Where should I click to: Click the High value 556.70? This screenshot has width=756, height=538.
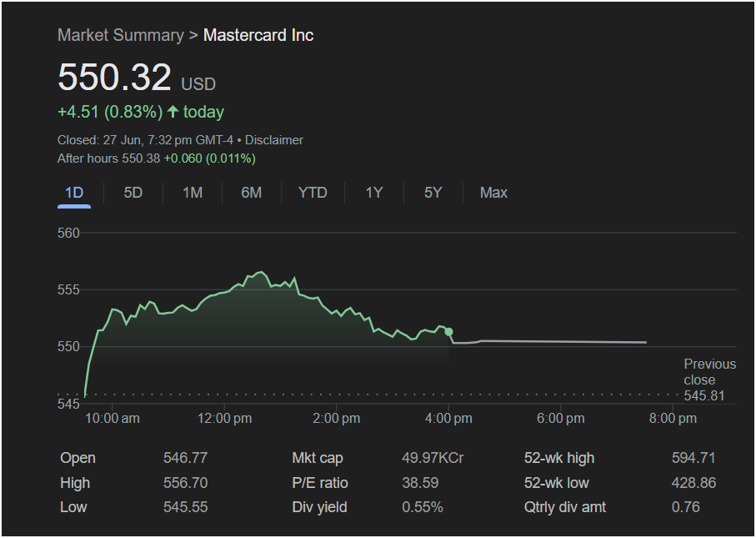[185, 482]
